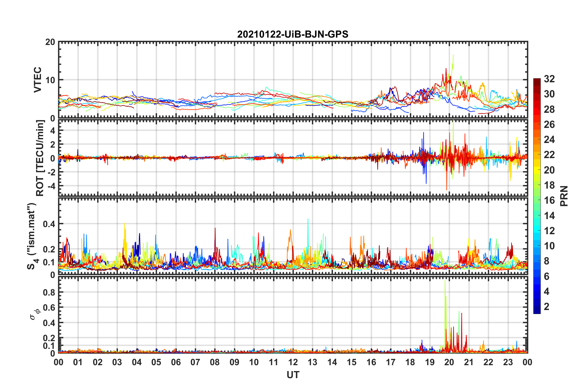Click the S4 ("ism.mat") axis label

point(32,236)
